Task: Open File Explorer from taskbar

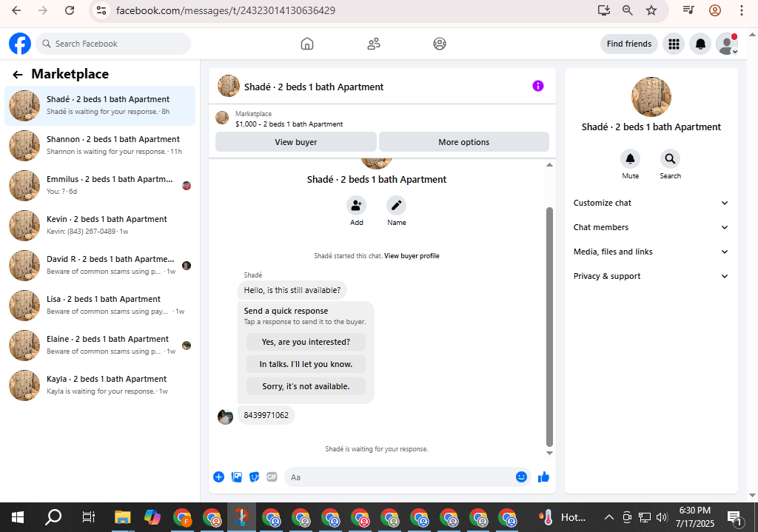Action: pyautogui.click(x=123, y=517)
